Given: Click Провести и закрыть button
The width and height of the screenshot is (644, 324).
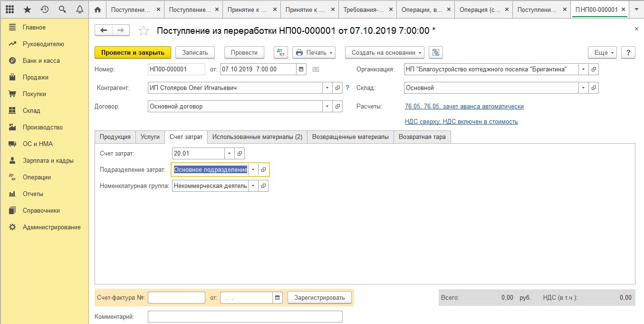Looking at the screenshot, I should click(133, 52).
